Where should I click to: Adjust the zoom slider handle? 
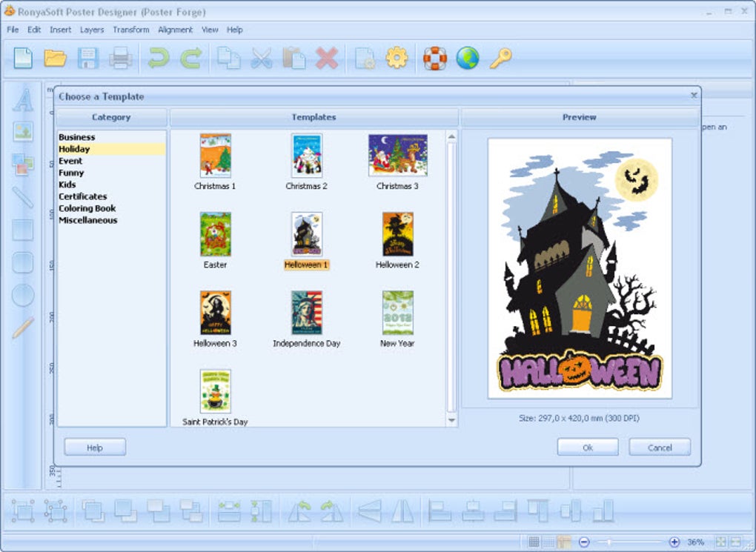(609, 542)
